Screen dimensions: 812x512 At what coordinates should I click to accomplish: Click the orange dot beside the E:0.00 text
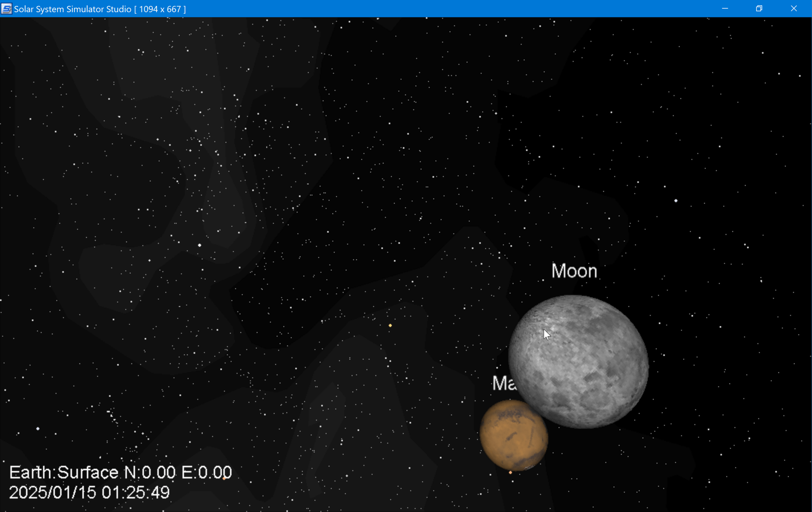(x=224, y=479)
